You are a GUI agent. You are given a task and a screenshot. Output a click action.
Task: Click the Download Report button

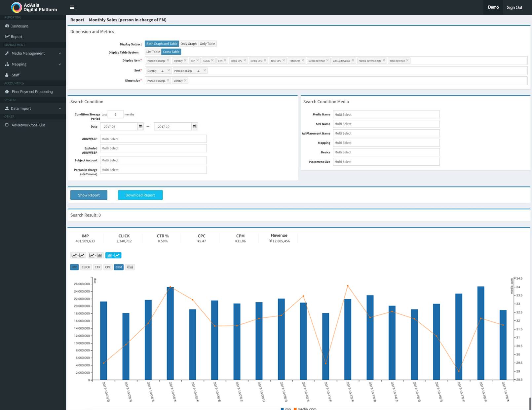coord(140,195)
